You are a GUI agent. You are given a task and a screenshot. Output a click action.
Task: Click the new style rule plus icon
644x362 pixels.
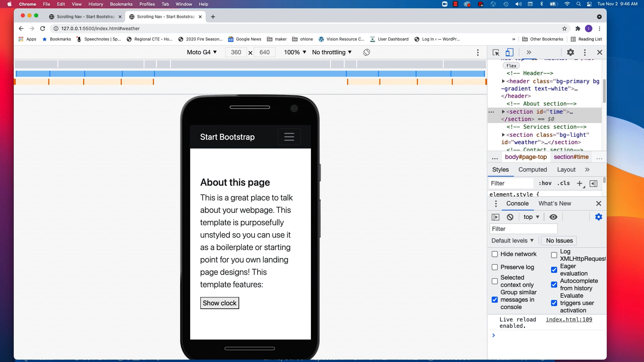tap(579, 183)
